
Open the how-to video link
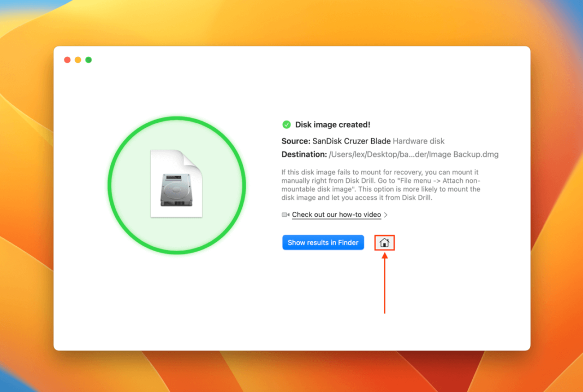[335, 215]
